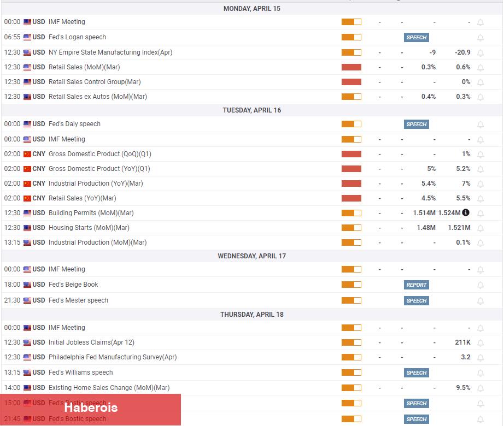Click the impact indicator on GDP (YoY)(Q1) row
Image resolution: width=504 pixels, height=426 pixels.
coord(351,169)
